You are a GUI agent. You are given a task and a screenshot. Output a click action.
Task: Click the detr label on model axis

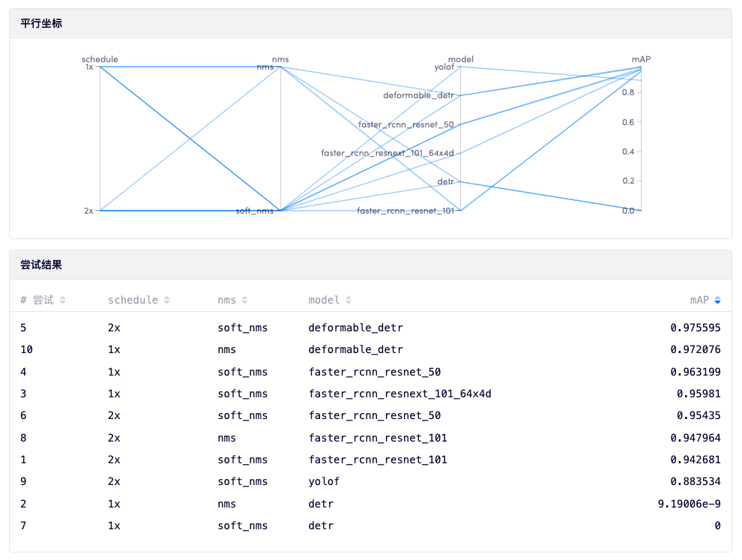click(445, 182)
